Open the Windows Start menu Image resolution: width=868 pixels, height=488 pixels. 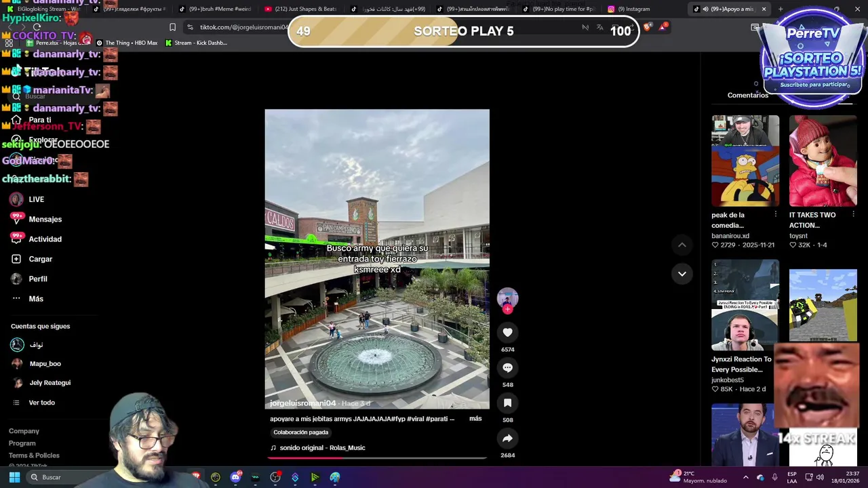pos(14,477)
